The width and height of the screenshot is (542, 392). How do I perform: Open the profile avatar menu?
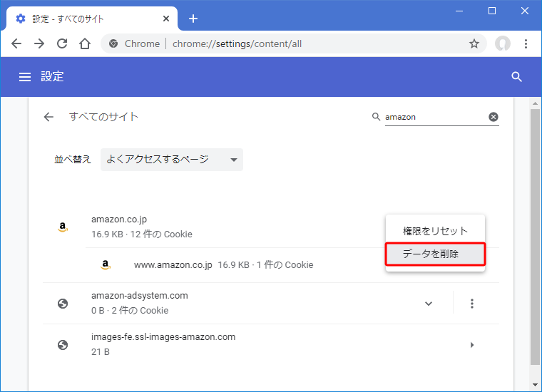(x=503, y=43)
